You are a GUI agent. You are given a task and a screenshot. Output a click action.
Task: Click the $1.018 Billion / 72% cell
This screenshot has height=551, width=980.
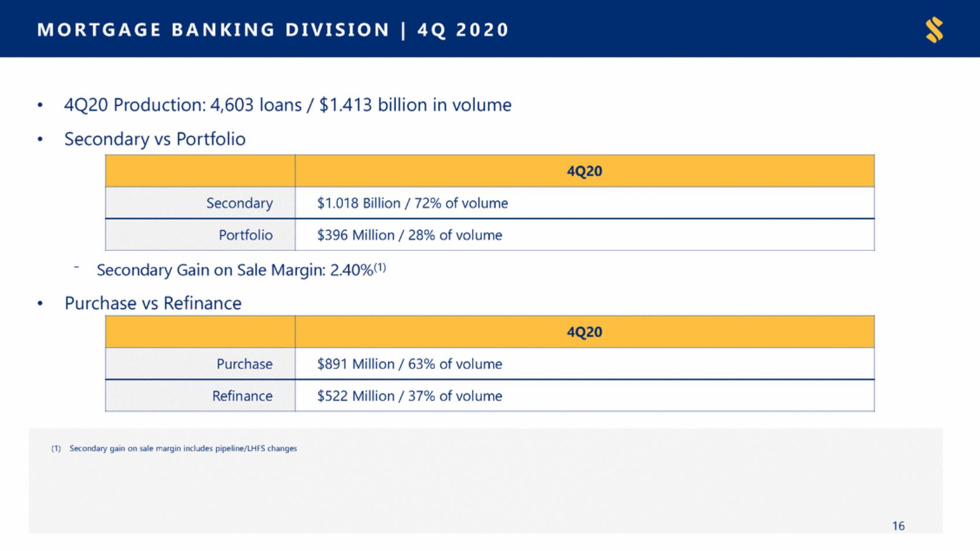pyautogui.click(x=584, y=203)
